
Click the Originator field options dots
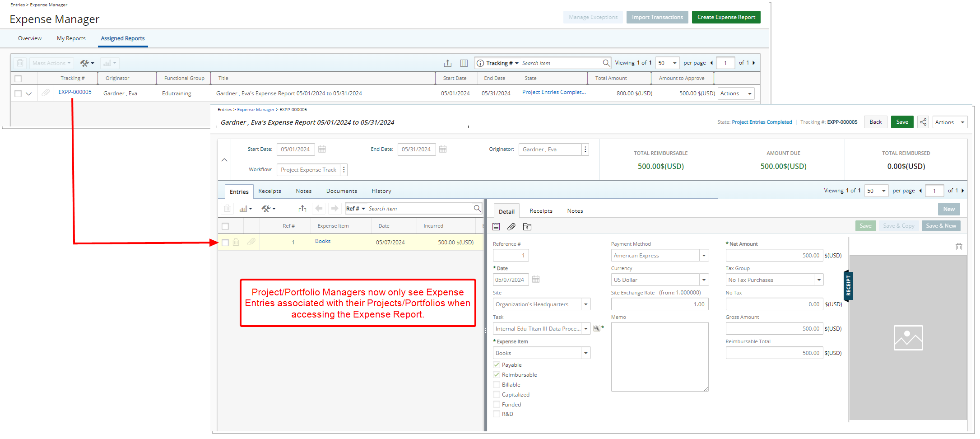pos(585,149)
